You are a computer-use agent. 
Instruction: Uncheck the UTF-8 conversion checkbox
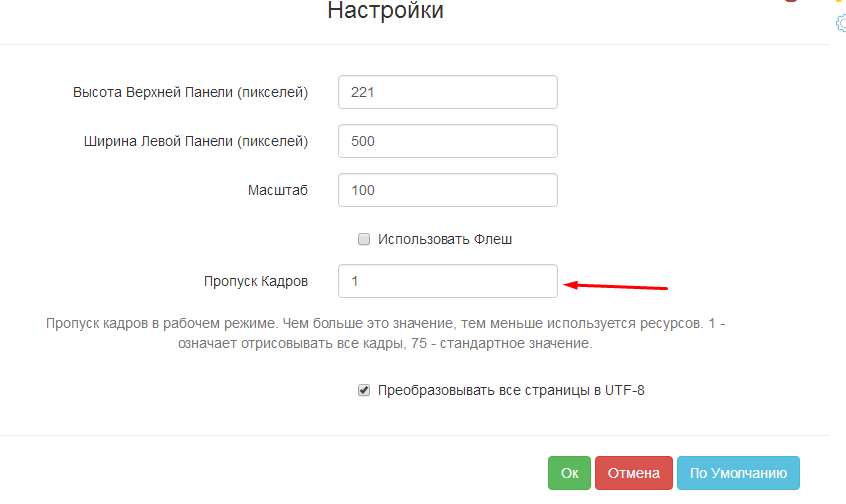tap(364, 390)
